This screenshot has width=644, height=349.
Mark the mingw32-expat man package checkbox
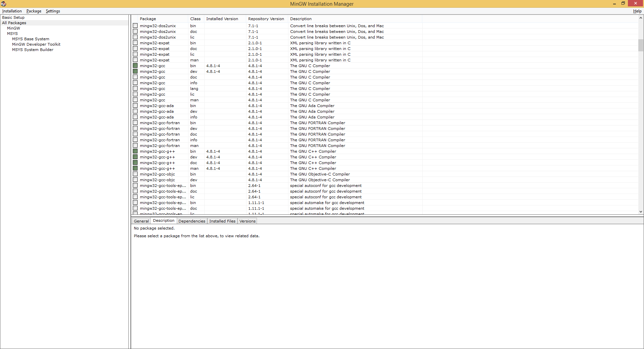click(x=135, y=60)
